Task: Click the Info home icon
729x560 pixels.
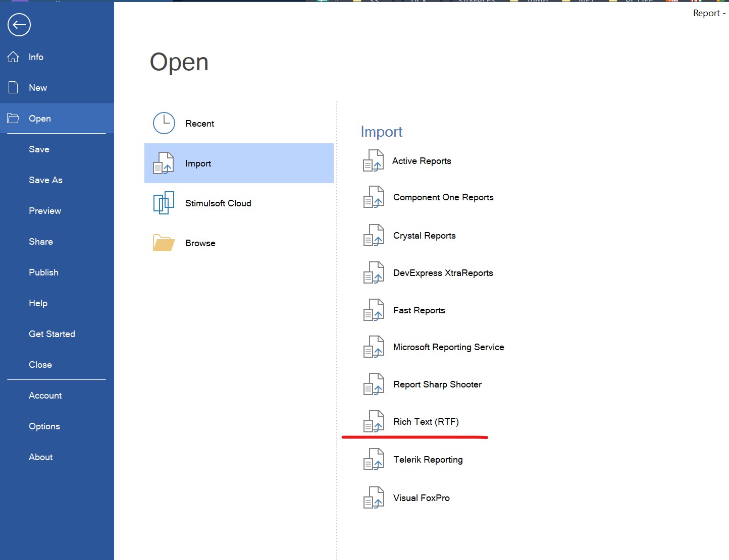Action: (x=13, y=57)
